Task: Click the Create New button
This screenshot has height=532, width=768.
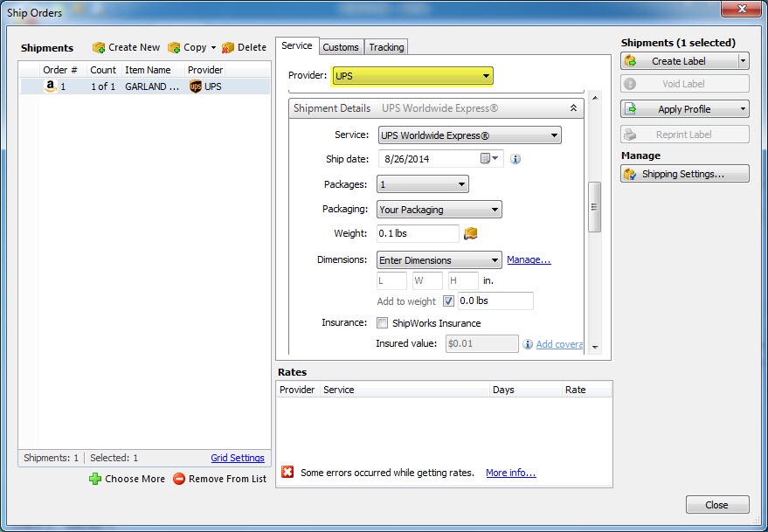Action: point(127,47)
